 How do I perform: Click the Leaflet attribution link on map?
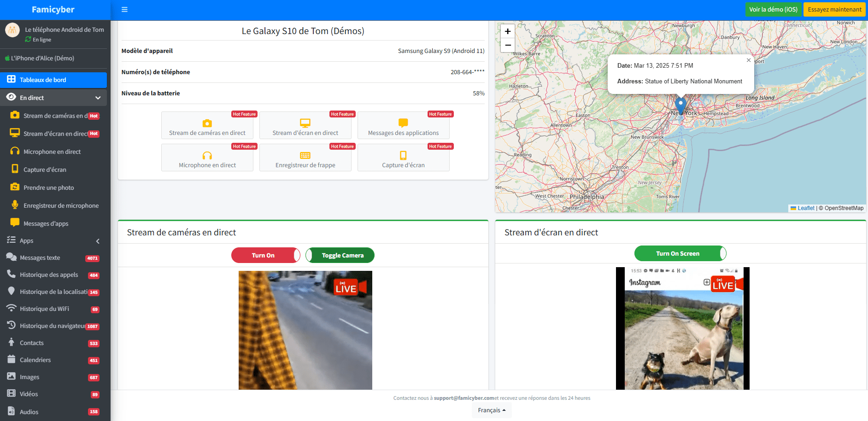point(806,208)
